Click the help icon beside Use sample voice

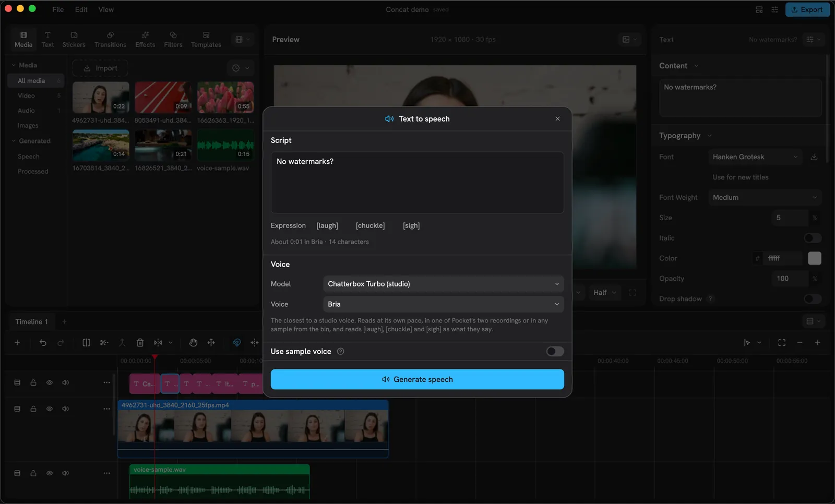tap(340, 352)
